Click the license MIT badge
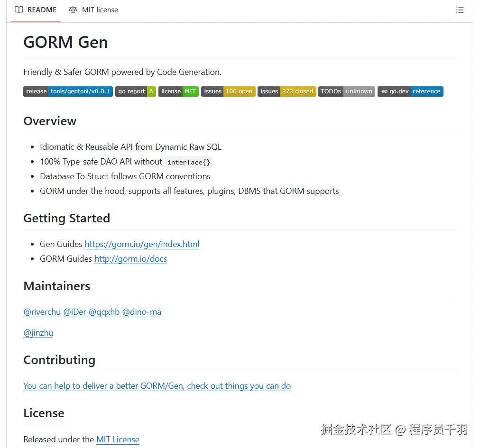The height and width of the screenshot is (448, 480). [x=178, y=91]
